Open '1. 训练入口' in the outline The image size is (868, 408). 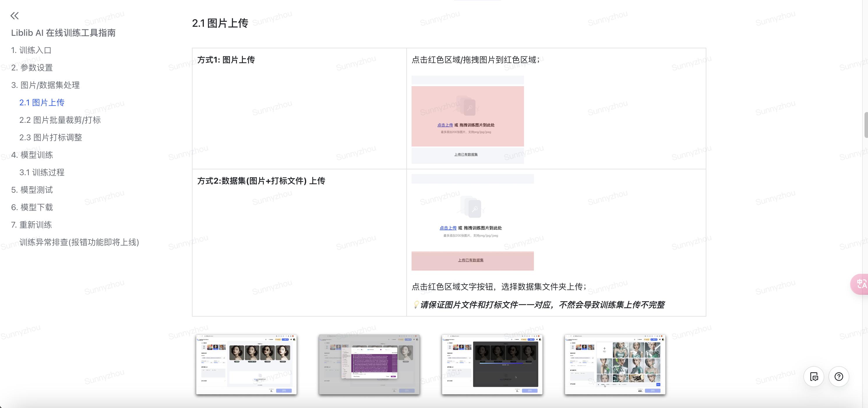pyautogui.click(x=31, y=50)
